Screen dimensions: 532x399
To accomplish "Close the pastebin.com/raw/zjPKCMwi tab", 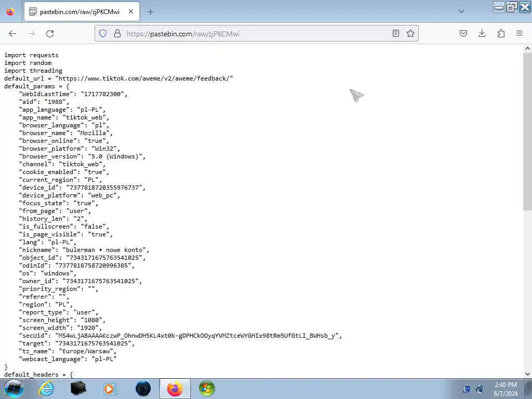I will [x=131, y=11].
